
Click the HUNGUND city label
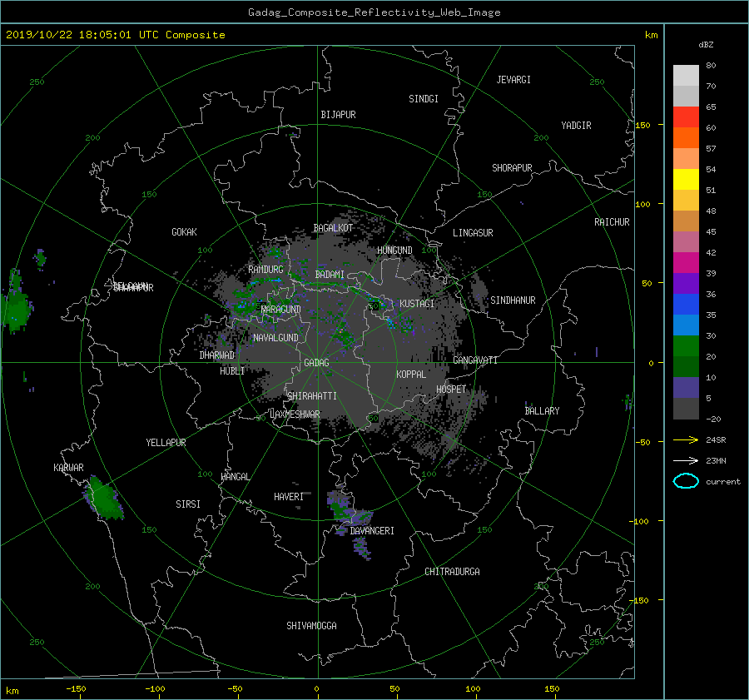tap(394, 251)
